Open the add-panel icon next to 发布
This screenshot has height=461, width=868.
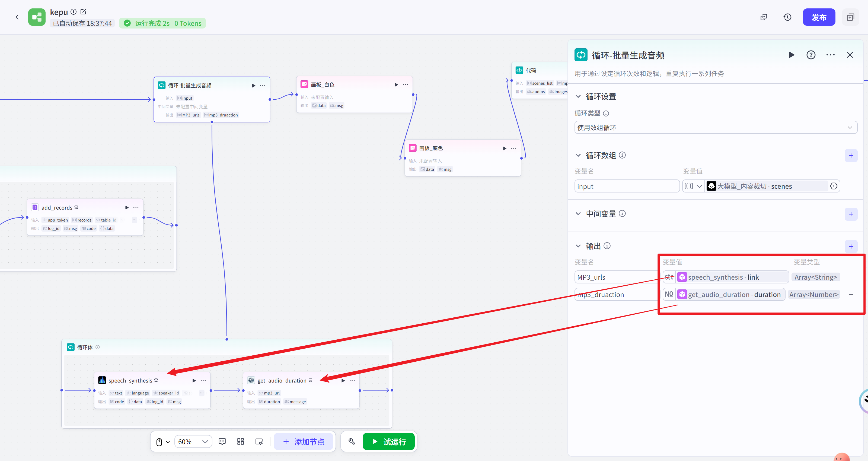point(850,17)
